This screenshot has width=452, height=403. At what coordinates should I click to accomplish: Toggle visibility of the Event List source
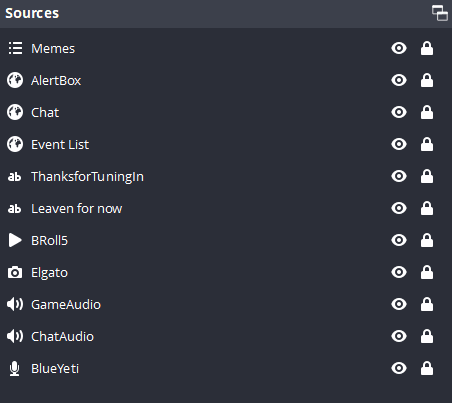coord(399,144)
